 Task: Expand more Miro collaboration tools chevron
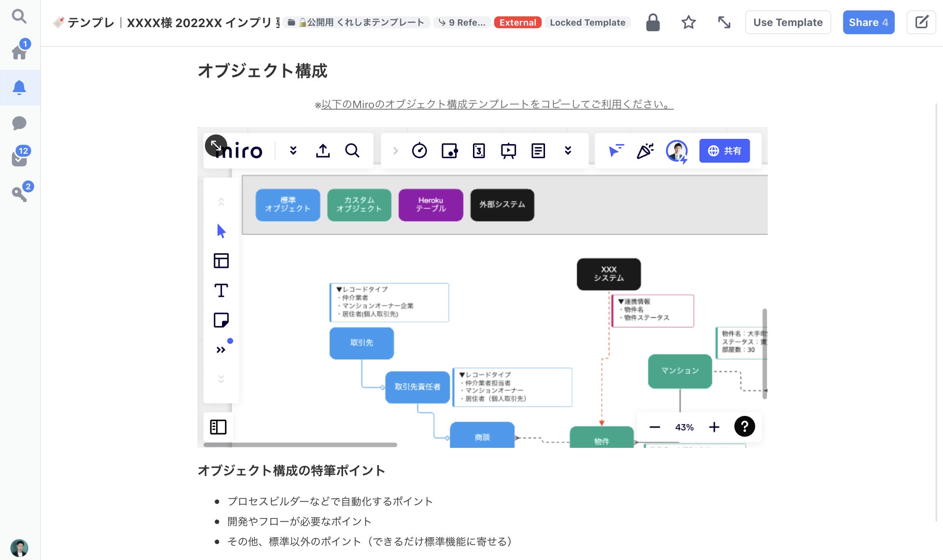tap(568, 151)
